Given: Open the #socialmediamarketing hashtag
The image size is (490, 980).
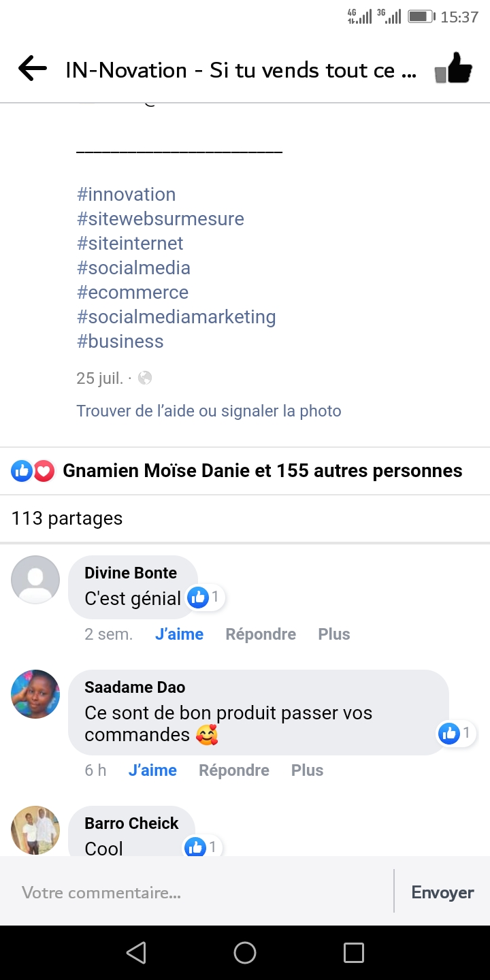Looking at the screenshot, I should tap(176, 317).
